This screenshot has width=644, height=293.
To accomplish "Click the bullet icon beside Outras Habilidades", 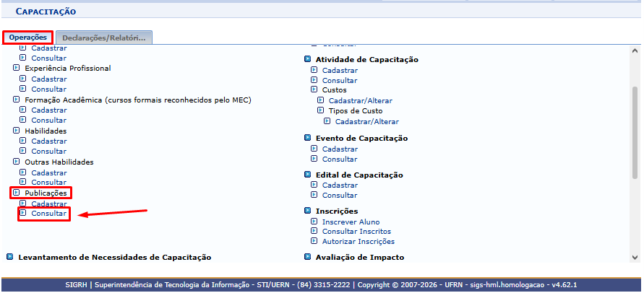I will pyautogui.click(x=16, y=161).
